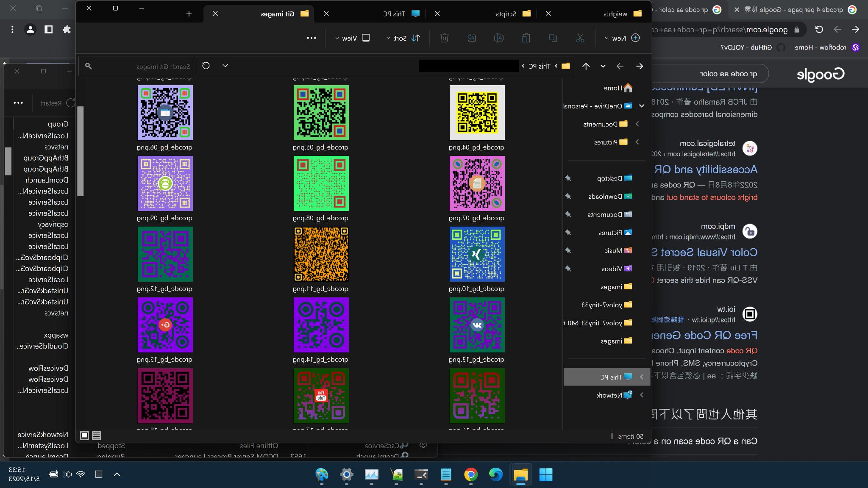Open Chrome three-dot menu
868x488 pixels.
pos(12,29)
